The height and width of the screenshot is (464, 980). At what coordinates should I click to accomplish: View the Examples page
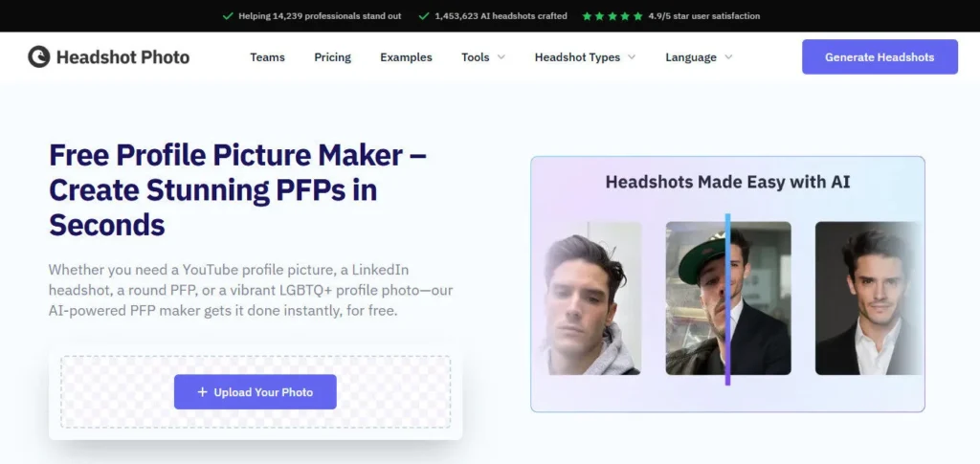[406, 57]
